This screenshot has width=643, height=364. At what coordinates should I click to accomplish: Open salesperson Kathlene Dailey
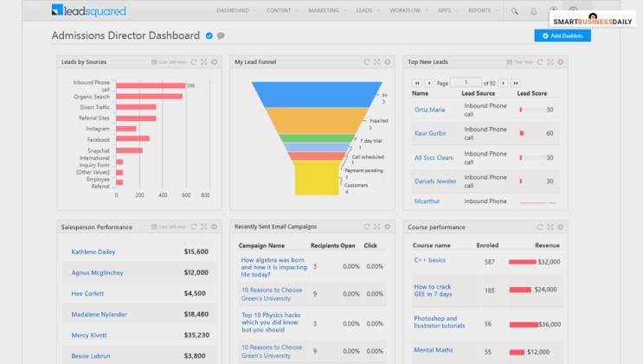(93, 252)
